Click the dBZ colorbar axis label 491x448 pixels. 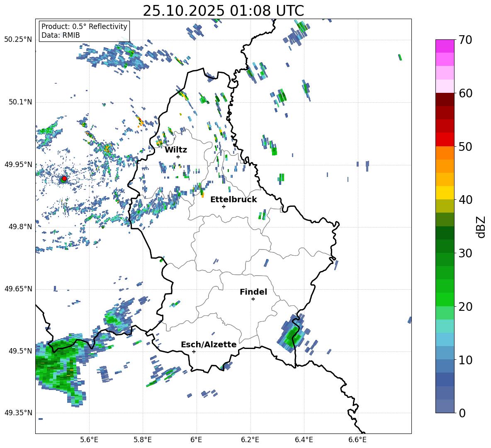click(481, 227)
